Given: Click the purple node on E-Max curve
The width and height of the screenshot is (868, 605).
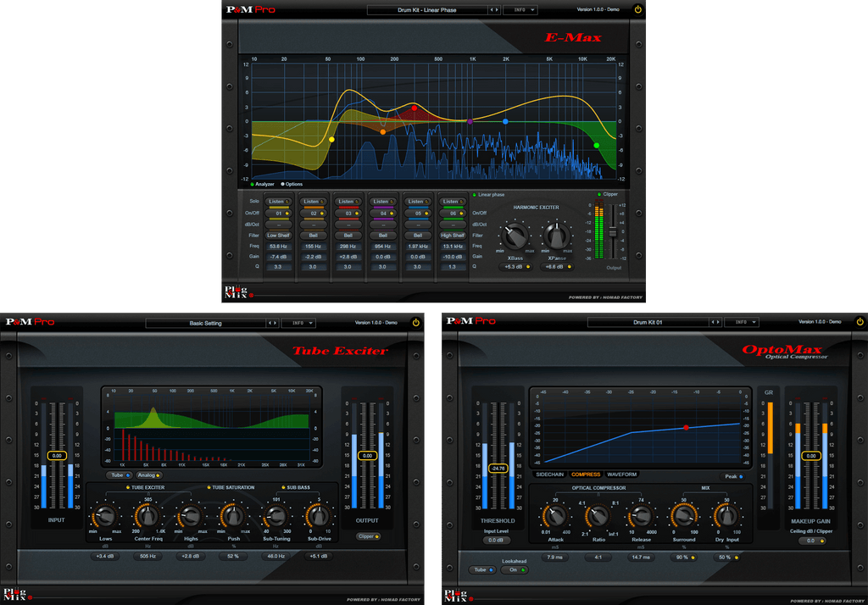Looking at the screenshot, I should click(x=470, y=121).
